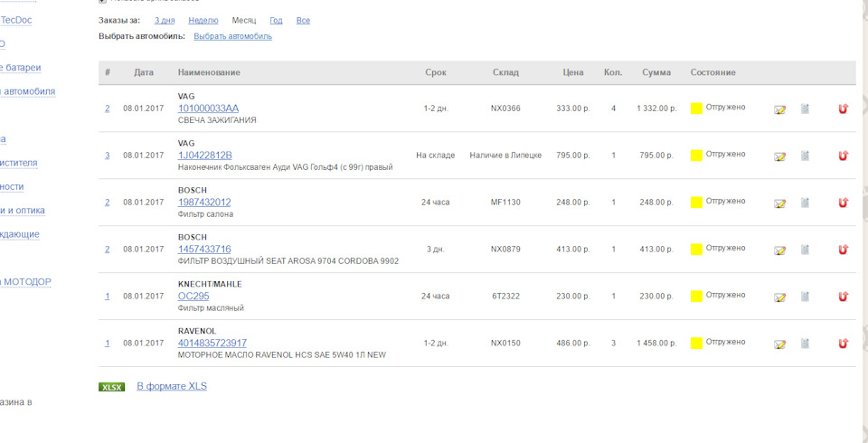868x443 pixels.
Task: Click the green XLSX export icon
Action: pyautogui.click(x=112, y=387)
